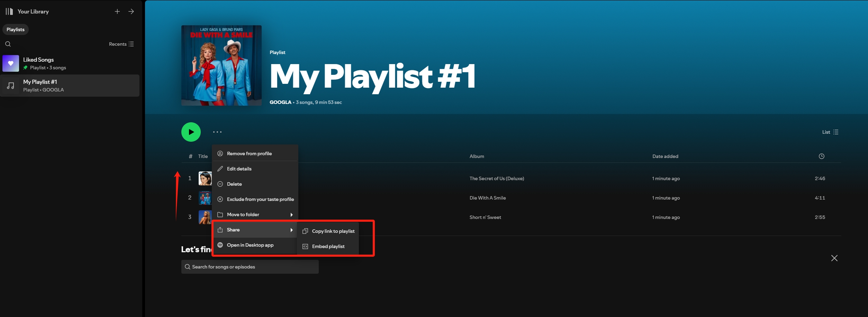
Task: Open the GOOGLA profile link
Action: tap(280, 102)
